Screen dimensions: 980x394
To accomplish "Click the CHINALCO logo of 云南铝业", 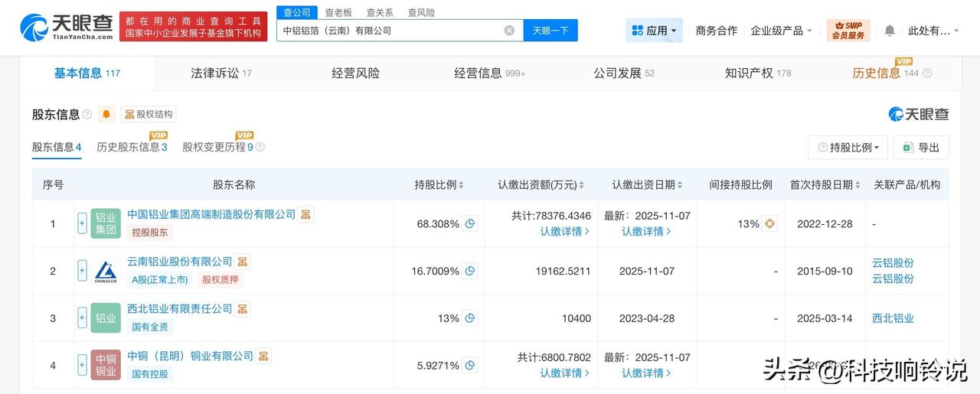I will pos(106,271).
